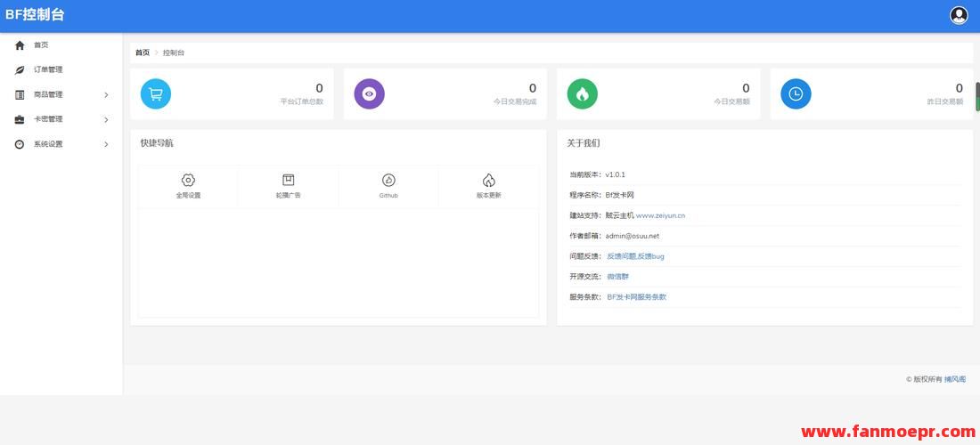Image resolution: width=980 pixels, height=445 pixels.
Task: Click the 反馈问题,反馈bug link
Action: [635, 256]
